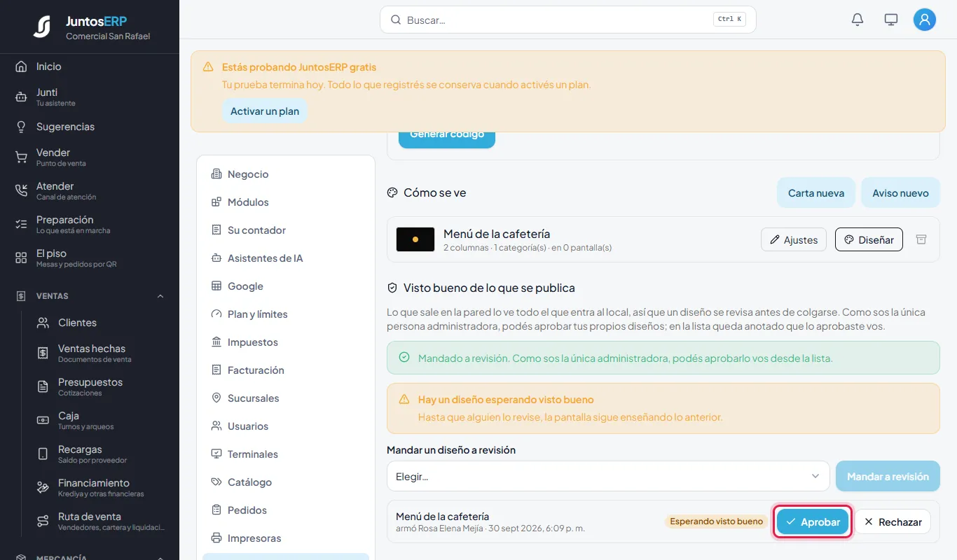This screenshot has width=957, height=560.
Task: Click Diseñar for Menú de la cafetería
Action: pos(869,239)
